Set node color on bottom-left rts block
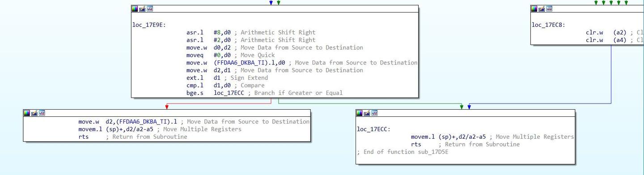The height and width of the screenshot is (175, 644). click(x=27, y=113)
